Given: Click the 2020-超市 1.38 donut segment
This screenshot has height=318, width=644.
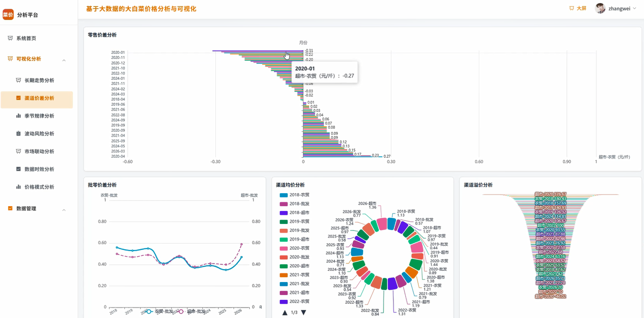Looking at the screenshot, I should (x=415, y=264).
